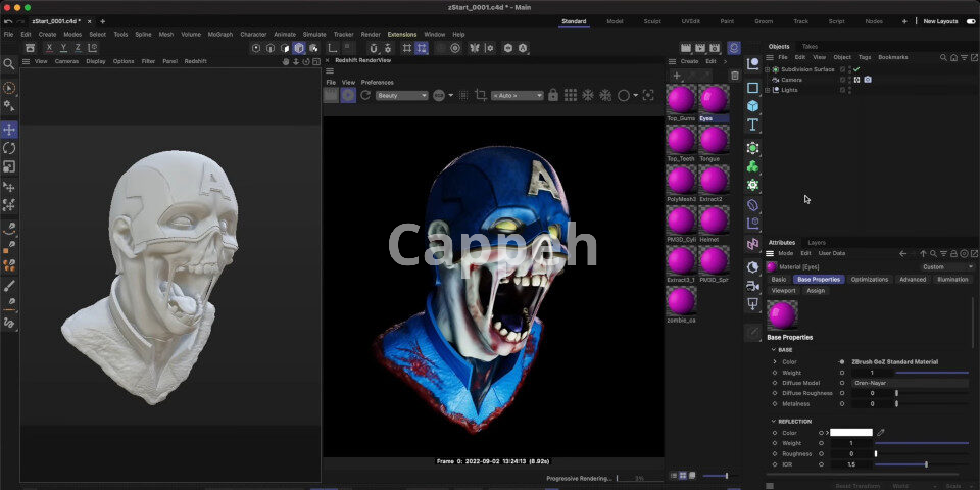Viewport: 980px width, 490px height.
Task: Toggle the New Layouts switch
Action: tap(970, 21)
